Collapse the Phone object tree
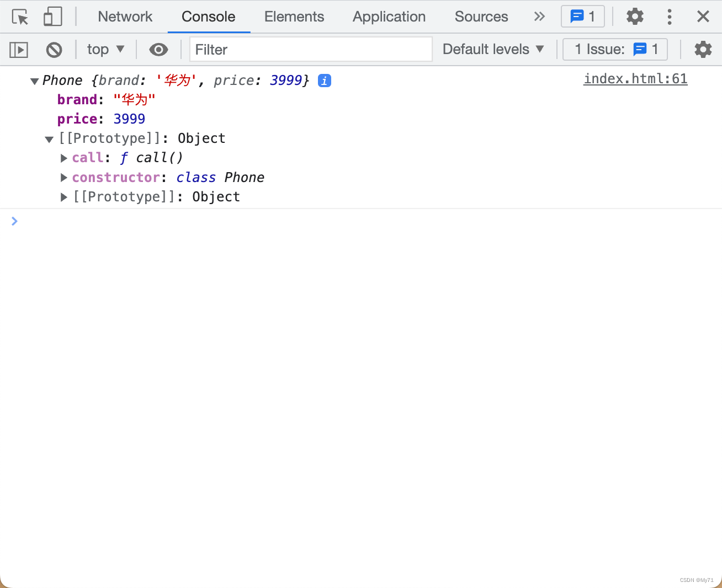Image resolution: width=722 pixels, height=588 pixels. coord(34,81)
